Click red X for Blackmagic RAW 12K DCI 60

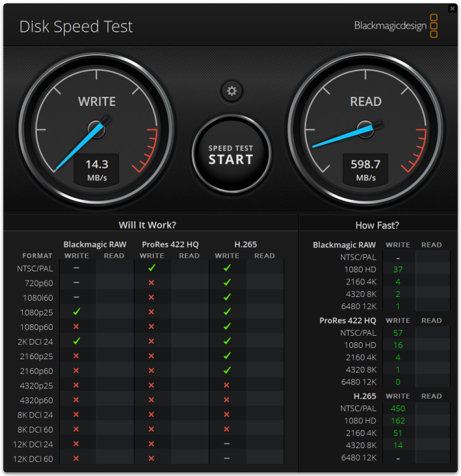click(x=76, y=458)
